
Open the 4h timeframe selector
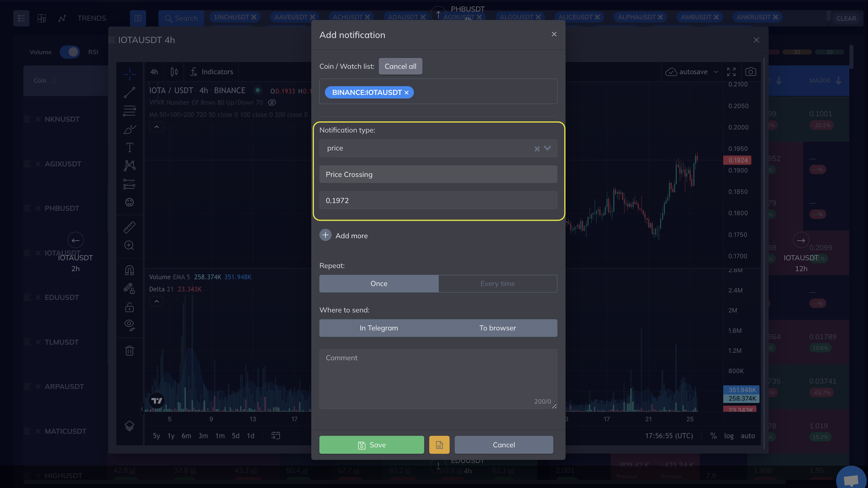pyautogui.click(x=154, y=72)
